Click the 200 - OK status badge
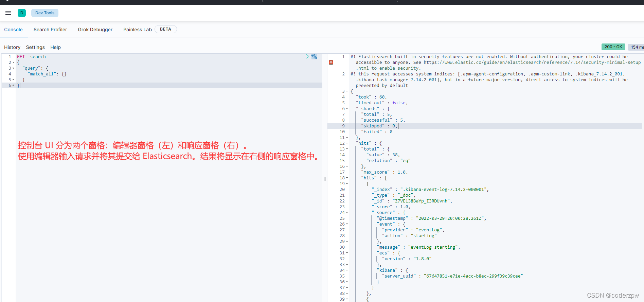644x302 pixels. tap(613, 47)
